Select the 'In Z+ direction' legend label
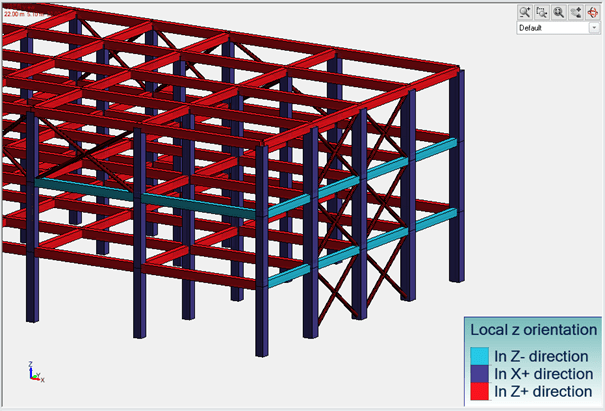605x411 pixels. click(x=541, y=389)
